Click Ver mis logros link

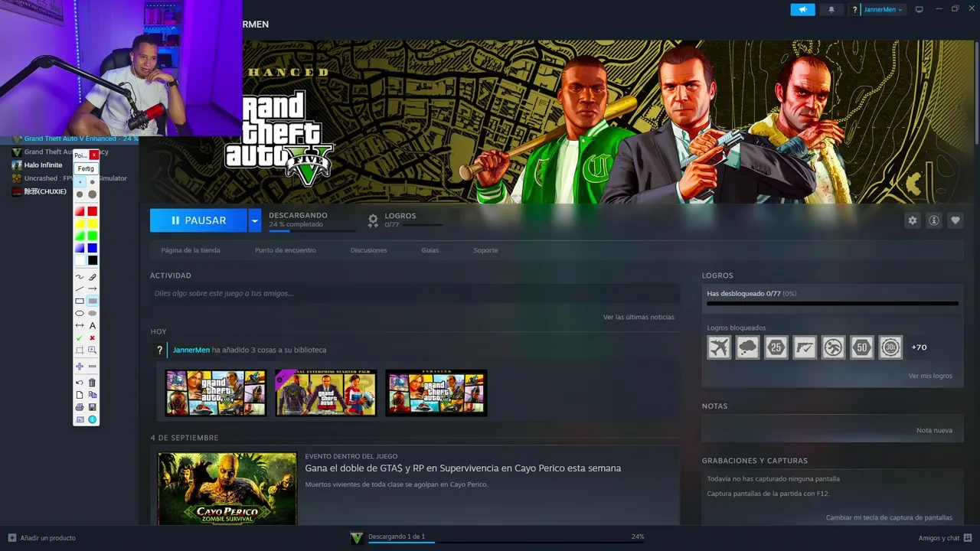[930, 376]
